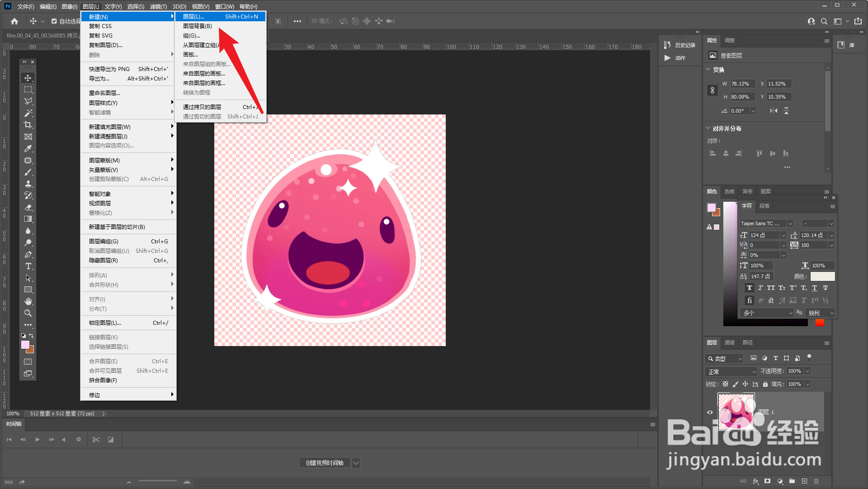Select the Eraser tool
The image size is (868, 489).
[x=28, y=207]
